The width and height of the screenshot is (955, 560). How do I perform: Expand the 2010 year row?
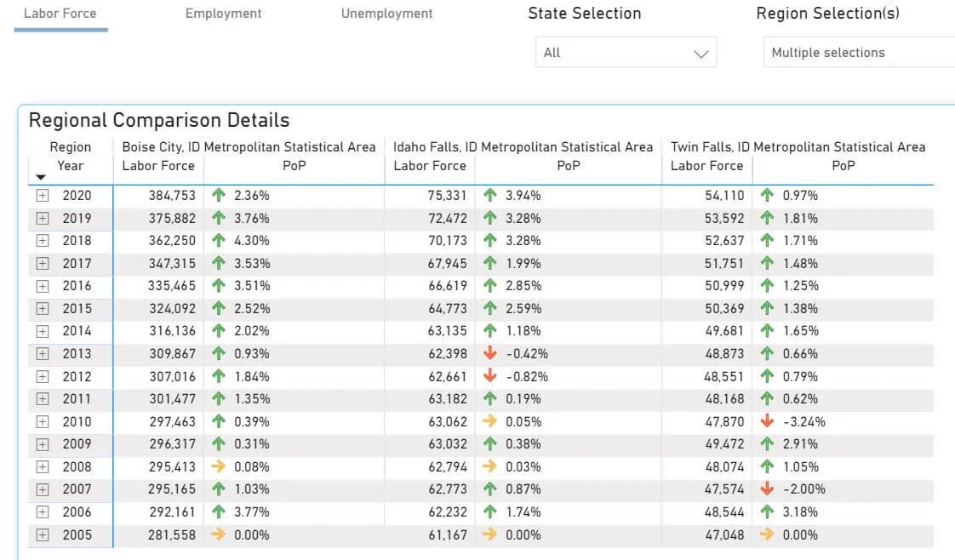(x=42, y=421)
